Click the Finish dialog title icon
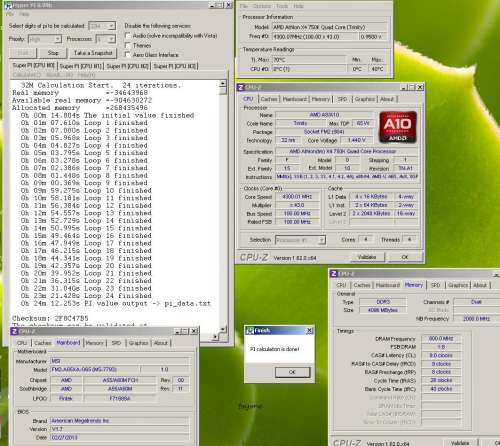The image size is (500, 446). tap(249, 331)
